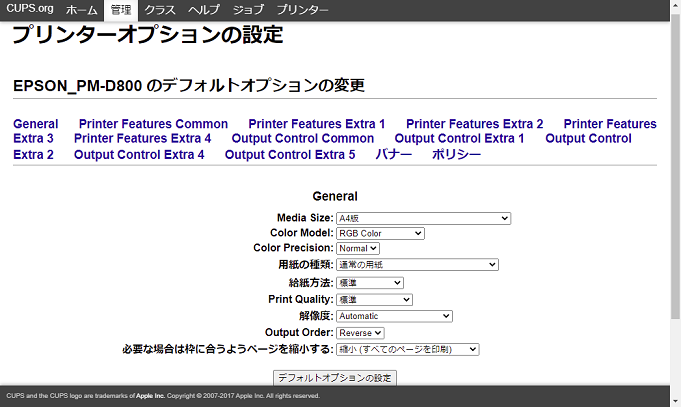Open the Media Size dropdown
The width and height of the screenshot is (681, 407).
[423, 218]
